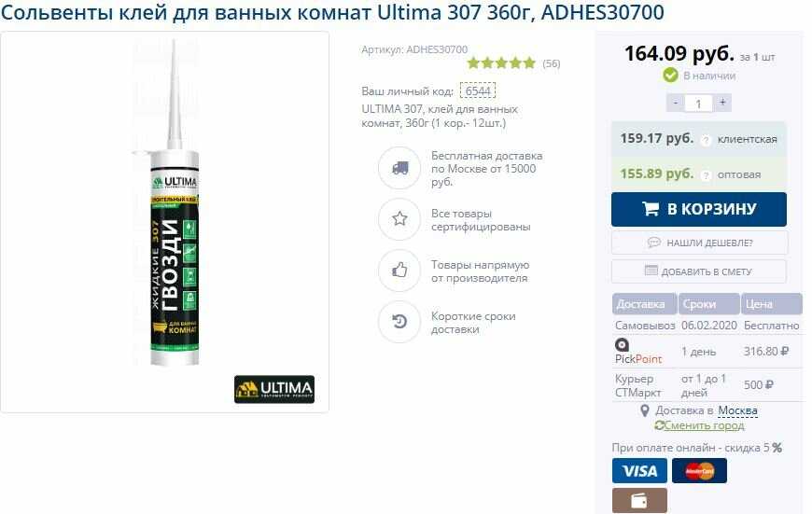Click the five-star rating

tap(501, 63)
